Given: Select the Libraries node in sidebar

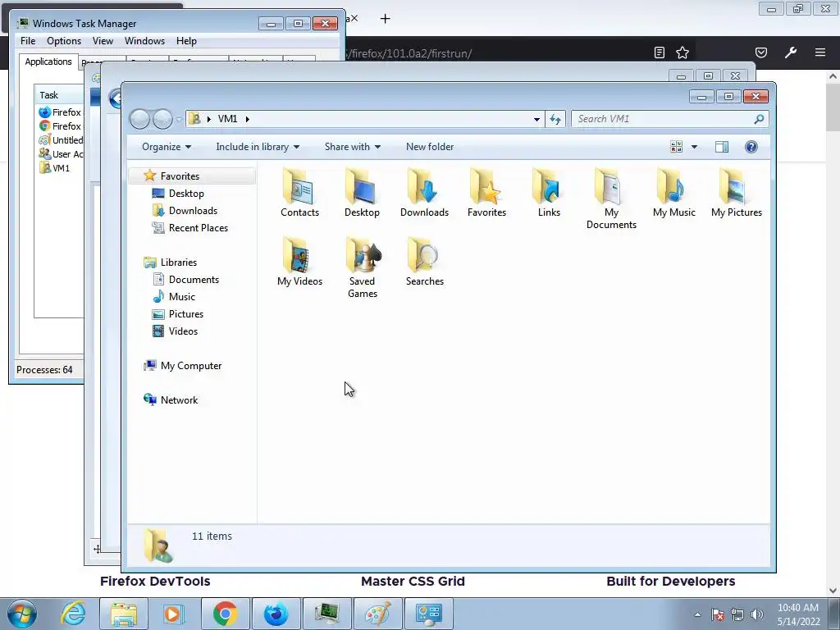Looking at the screenshot, I should click(178, 262).
